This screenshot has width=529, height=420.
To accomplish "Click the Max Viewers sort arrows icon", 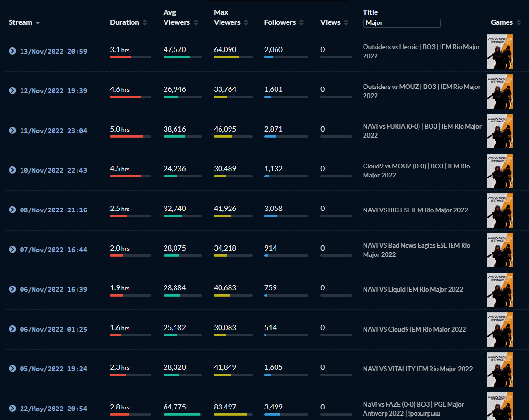I will 246,22.
